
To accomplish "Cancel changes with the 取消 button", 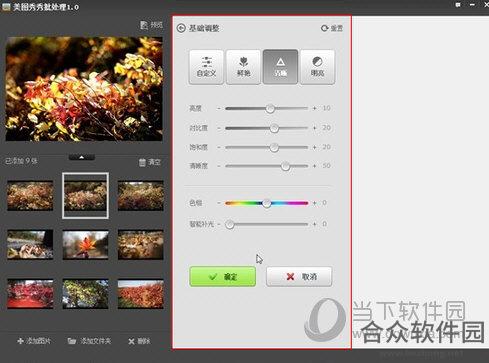I will coord(299,276).
